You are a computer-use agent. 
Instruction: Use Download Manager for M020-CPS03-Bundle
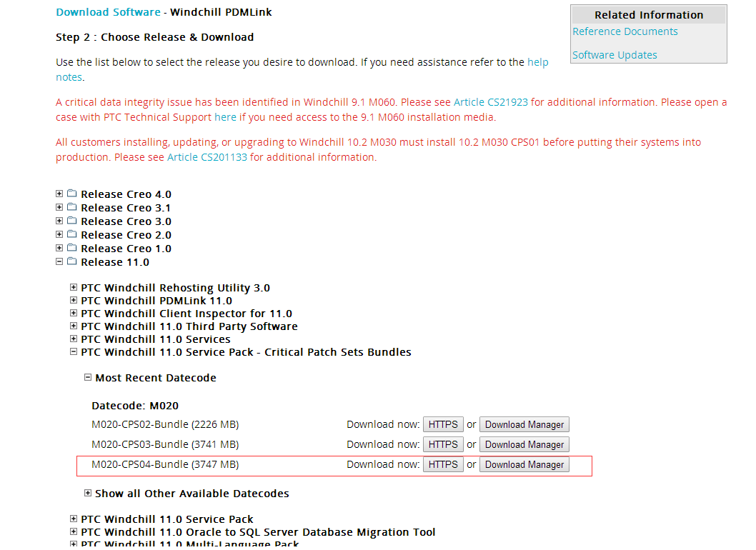(524, 444)
